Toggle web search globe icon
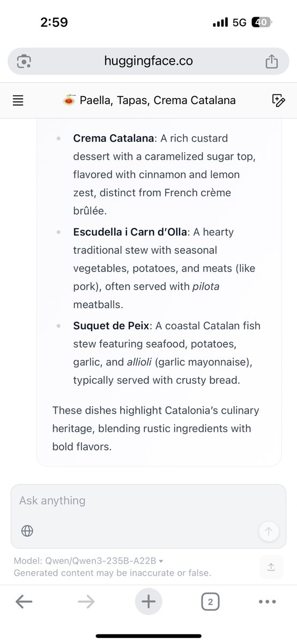The height and width of the screenshot is (644, 297). tap(27, 531)
